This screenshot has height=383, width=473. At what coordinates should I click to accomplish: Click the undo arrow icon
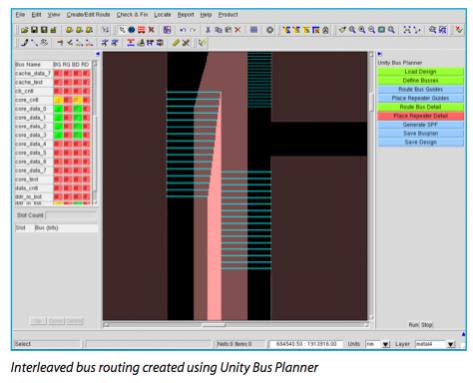pos(183,30)
